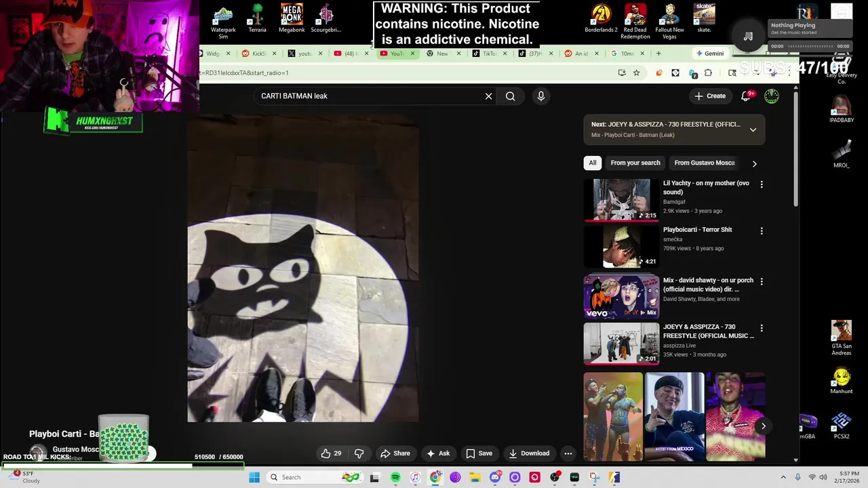
Task: Click the Share button
Action: point(395,453)
